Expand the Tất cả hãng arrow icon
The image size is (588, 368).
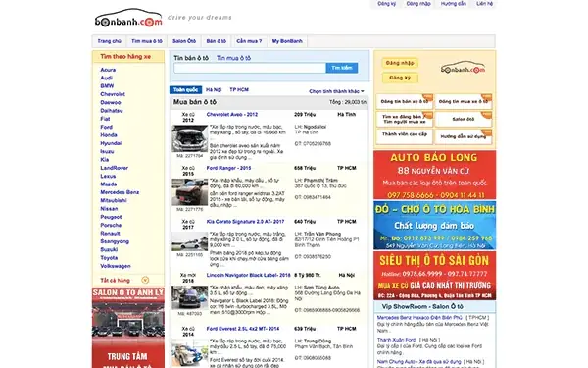click(x=145, y=280)
